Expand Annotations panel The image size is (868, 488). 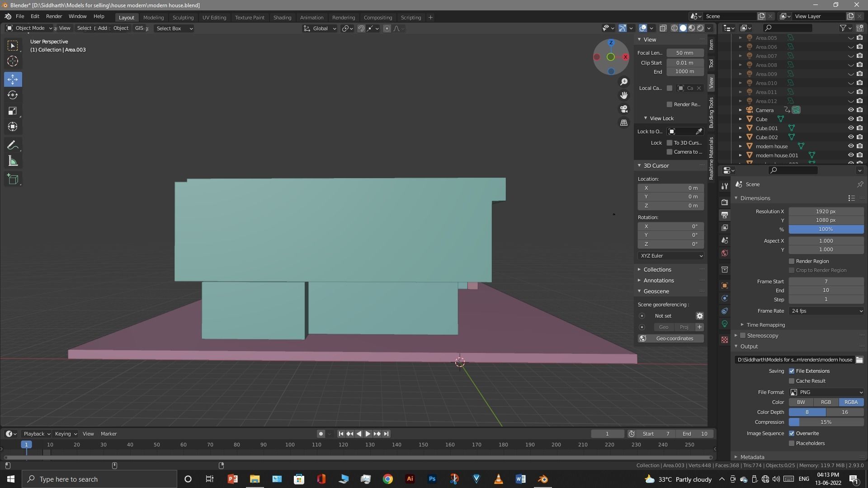[x=658, y=281]
